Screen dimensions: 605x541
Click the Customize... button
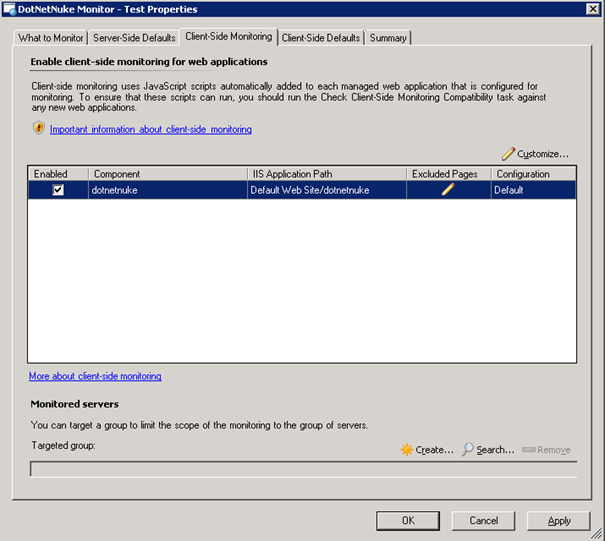pos(535,154)
